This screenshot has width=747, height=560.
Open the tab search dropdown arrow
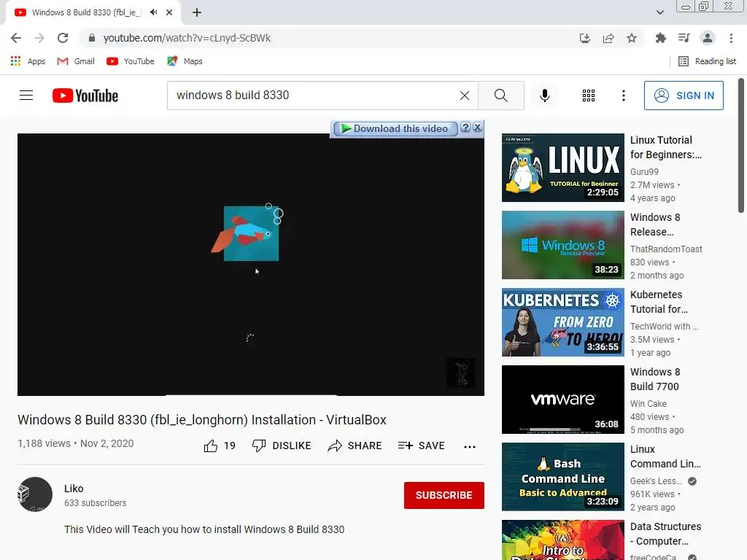point(659,12)
